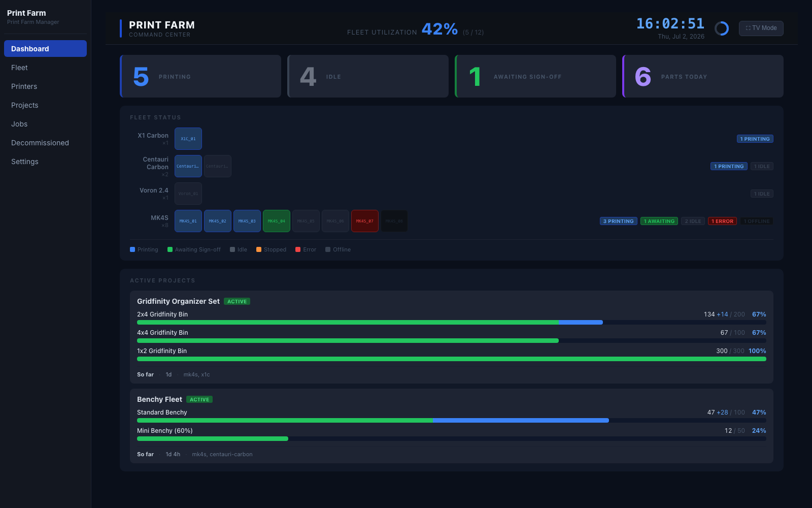Viewport: 812px width, 508px height.
Task: Click the 'MK4S' model row label
Action: 159,218
